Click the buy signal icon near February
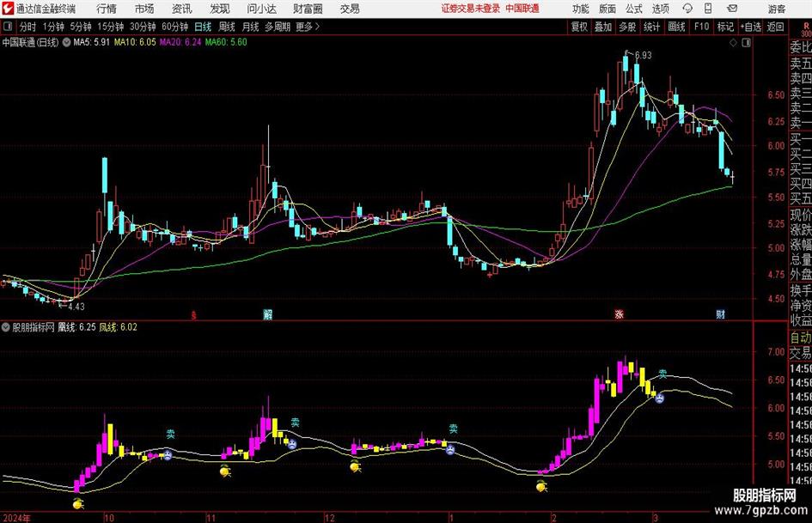 click(541, 486)
